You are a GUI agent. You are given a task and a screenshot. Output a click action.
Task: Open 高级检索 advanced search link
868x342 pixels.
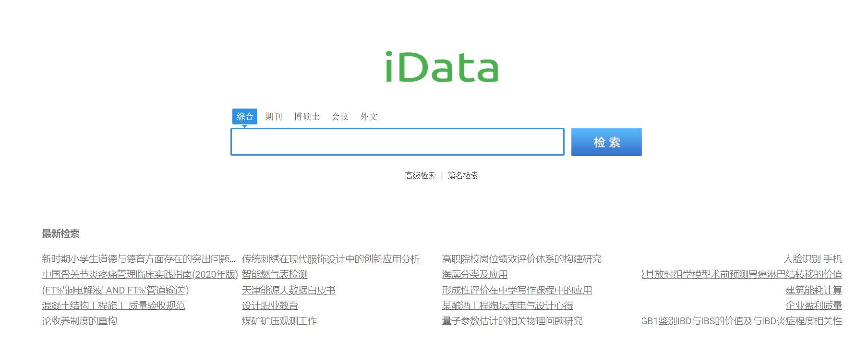tap(420, 175)
